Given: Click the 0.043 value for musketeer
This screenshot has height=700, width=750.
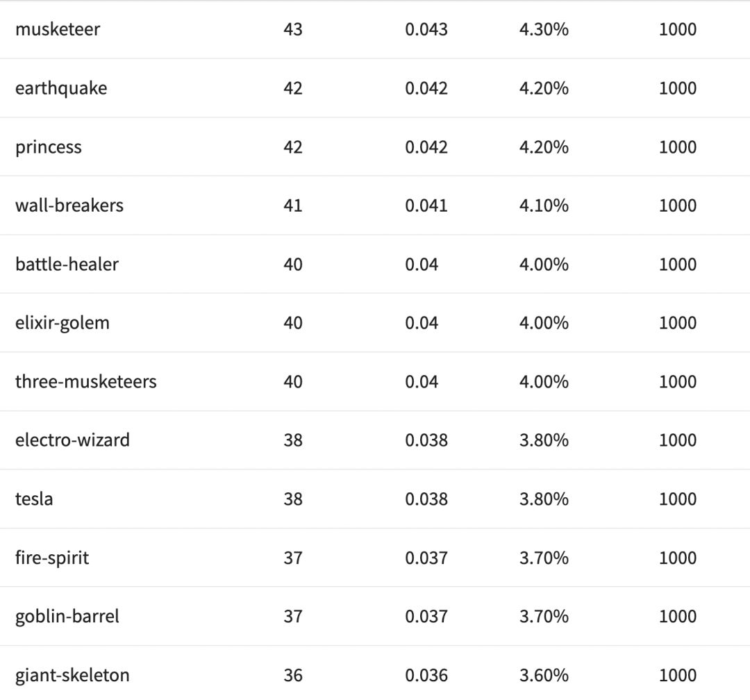Looking at the screenshot, I should 426,29.
